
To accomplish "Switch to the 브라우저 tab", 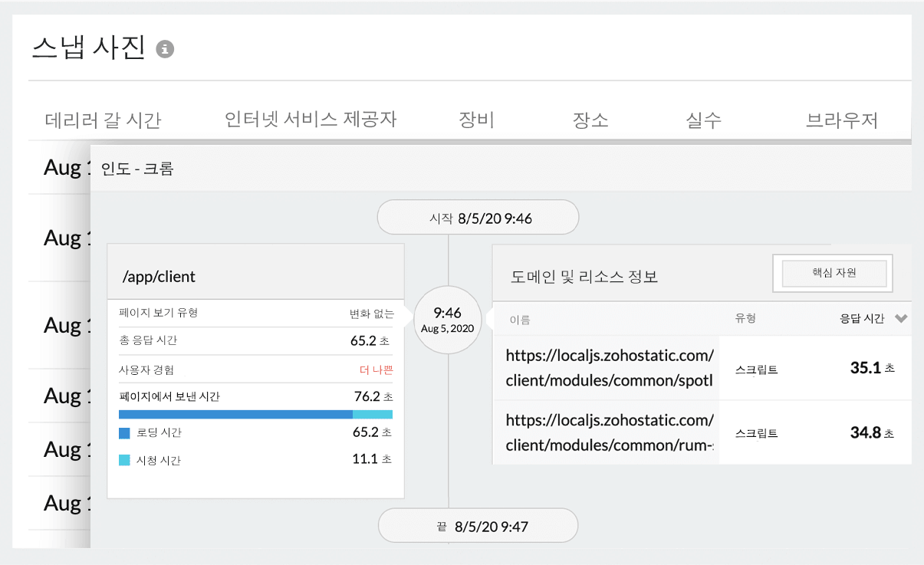I will click(x=844, y=119).
